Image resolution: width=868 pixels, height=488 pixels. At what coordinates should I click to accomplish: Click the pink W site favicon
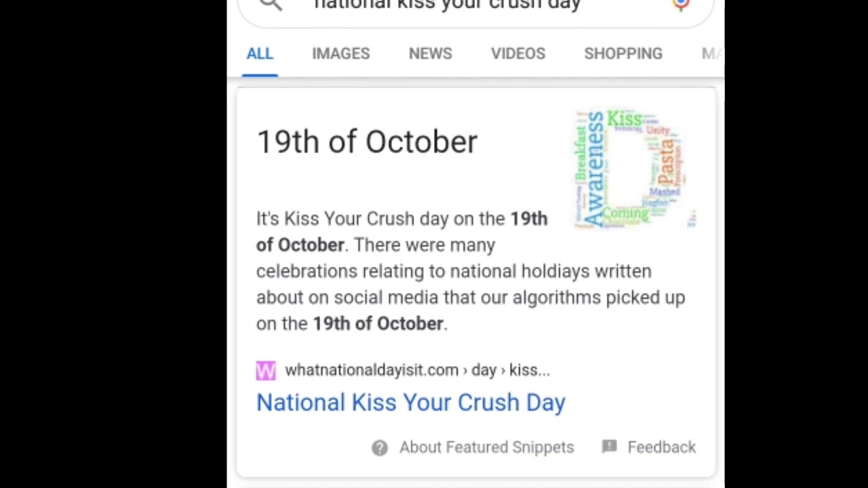click(x=266, y=371)
